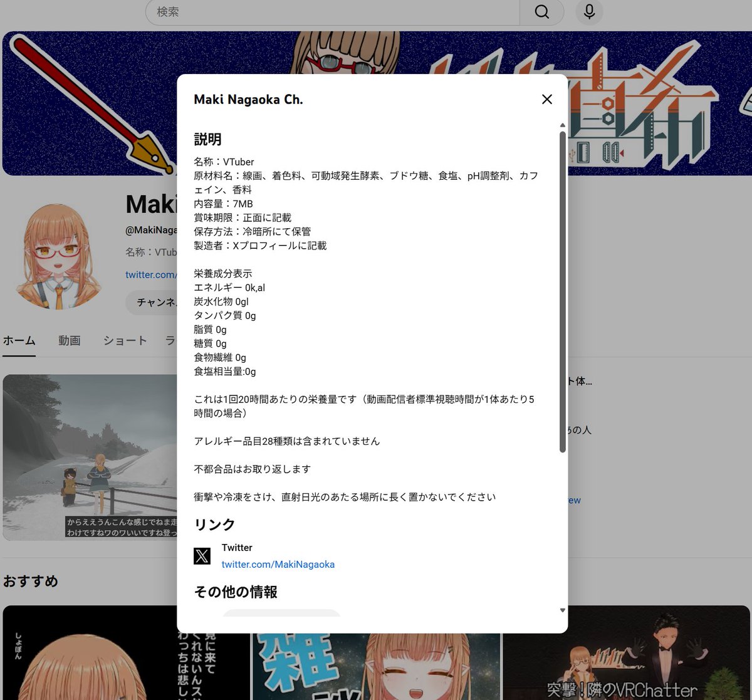The height and width of the screenshot is (700, 752).
Task: Click the 検索 search input field
Action: [x=332, y=12]
